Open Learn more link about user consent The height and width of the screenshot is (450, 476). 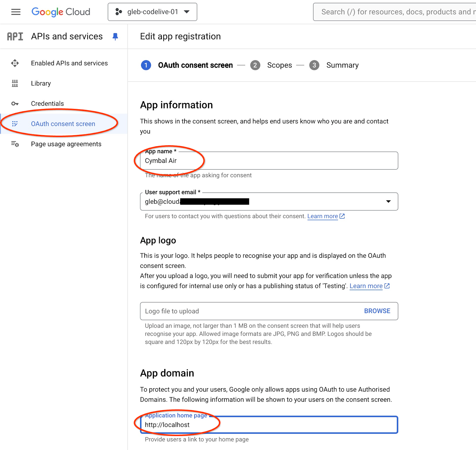click(x=322, y=216)
